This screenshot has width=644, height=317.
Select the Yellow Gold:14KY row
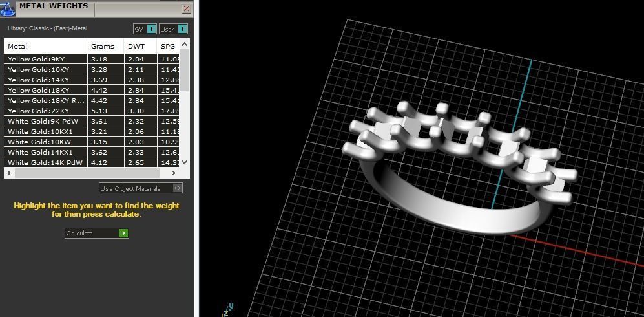tap(92, 80)
